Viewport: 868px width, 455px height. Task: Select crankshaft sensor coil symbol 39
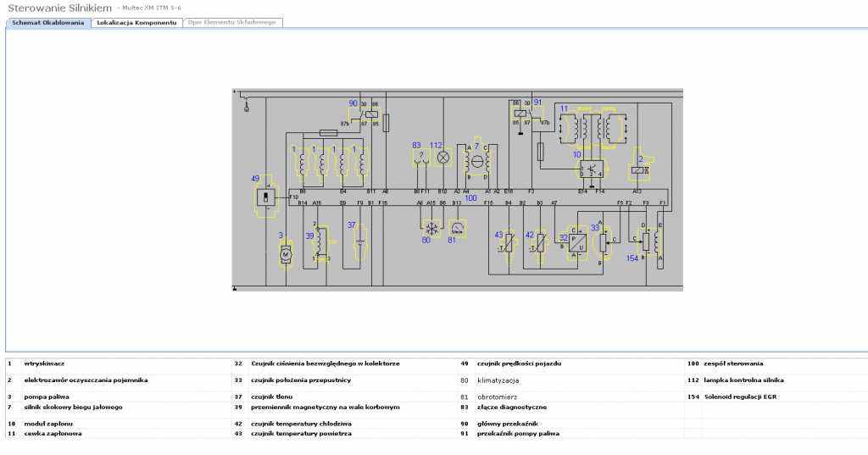click(317, 243)
